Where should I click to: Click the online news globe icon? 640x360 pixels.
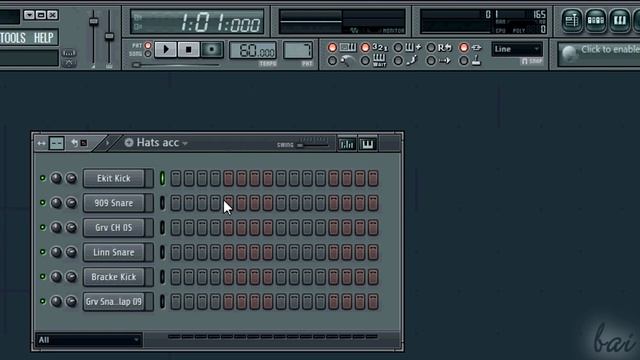coord(569,53)
